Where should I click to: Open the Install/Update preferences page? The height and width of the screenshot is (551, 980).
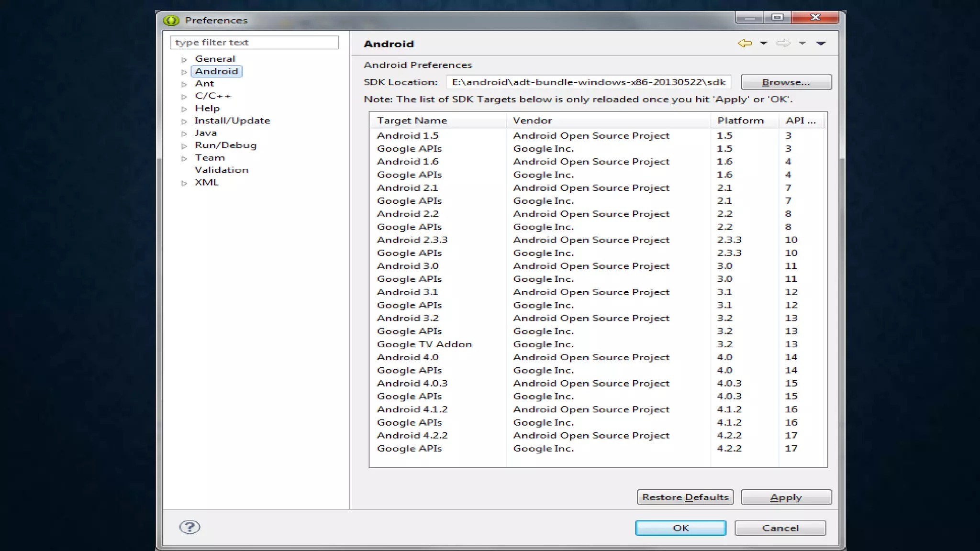click(232, 121)
